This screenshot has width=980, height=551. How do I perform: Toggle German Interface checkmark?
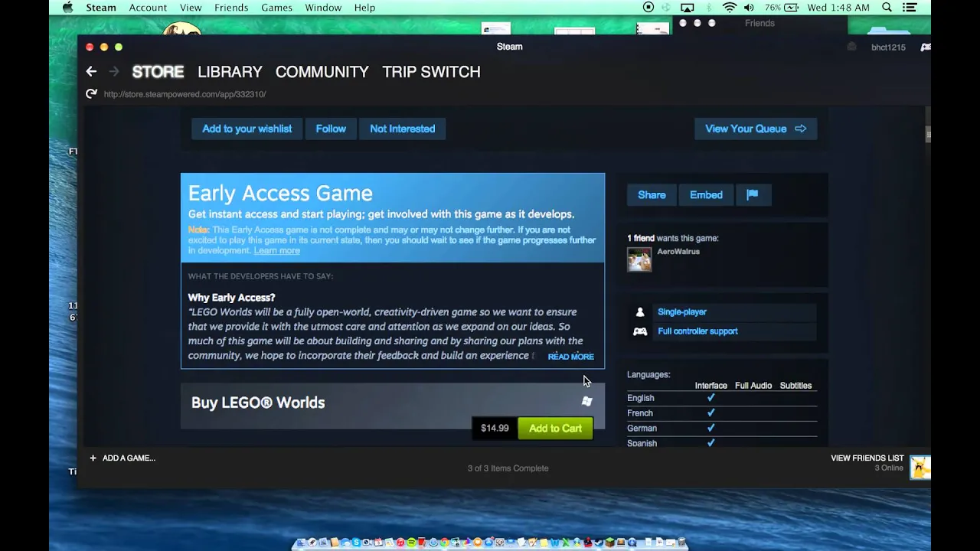(710, 429)
